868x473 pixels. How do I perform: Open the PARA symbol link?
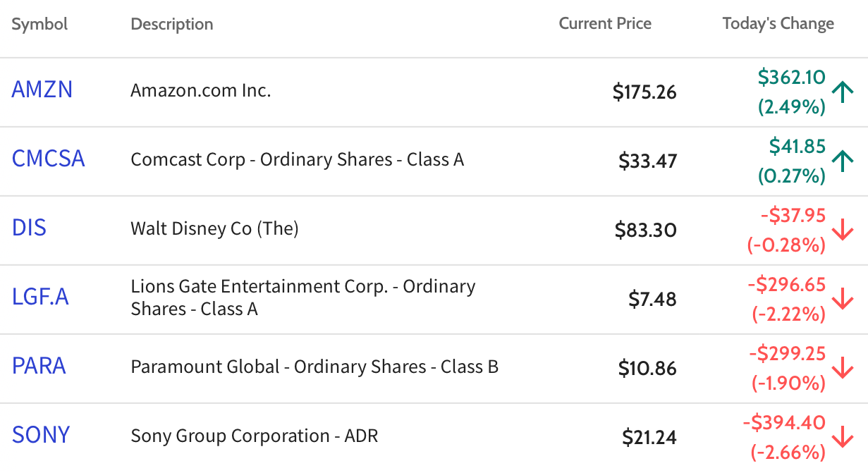coord(39,366)
